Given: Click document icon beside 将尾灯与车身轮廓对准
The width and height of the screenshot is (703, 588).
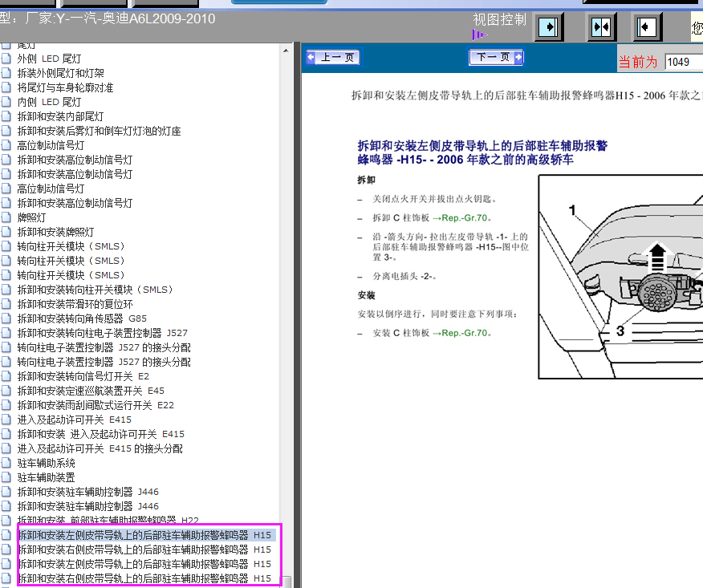Looking at the screenshot, I should click(6, 87).
